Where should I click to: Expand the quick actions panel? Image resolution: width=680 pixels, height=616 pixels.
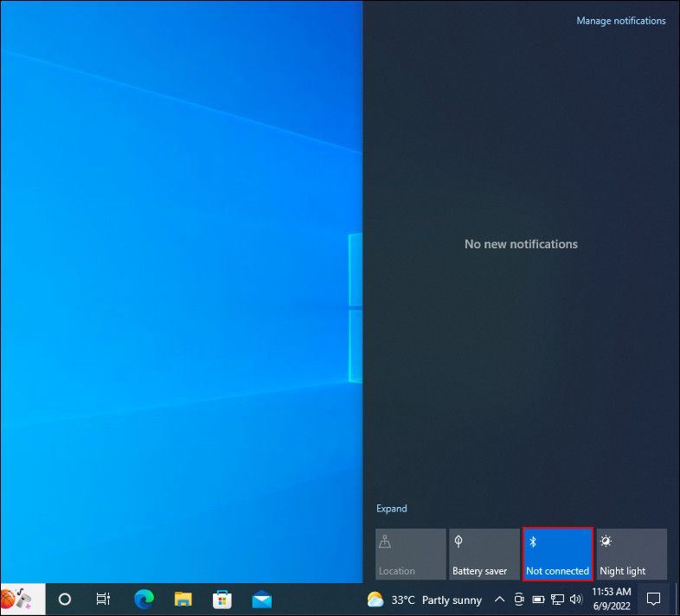(x=391, y=509)
